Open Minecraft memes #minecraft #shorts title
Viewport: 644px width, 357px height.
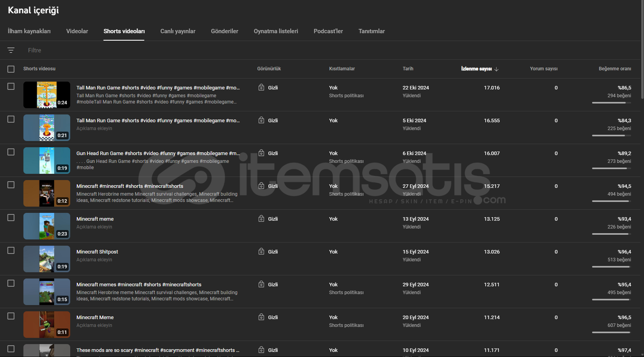pyautogui.click(x=139, y=285)
